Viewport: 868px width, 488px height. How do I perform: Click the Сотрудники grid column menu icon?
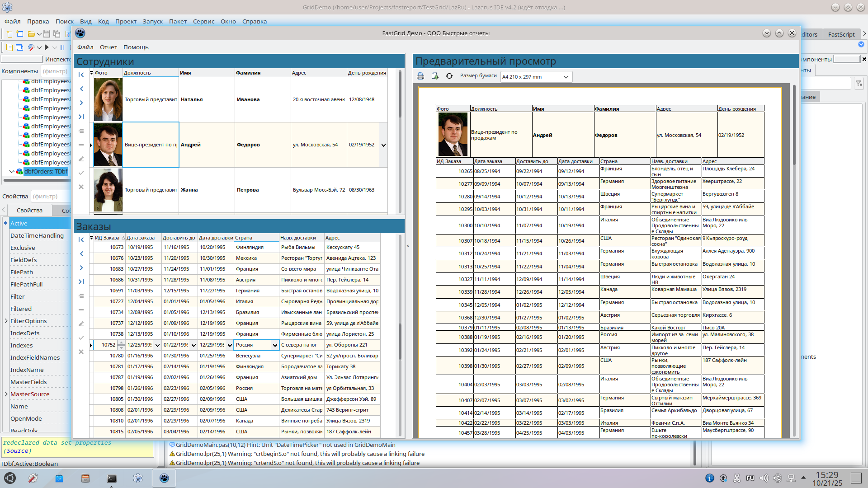(x=91, y=73)
